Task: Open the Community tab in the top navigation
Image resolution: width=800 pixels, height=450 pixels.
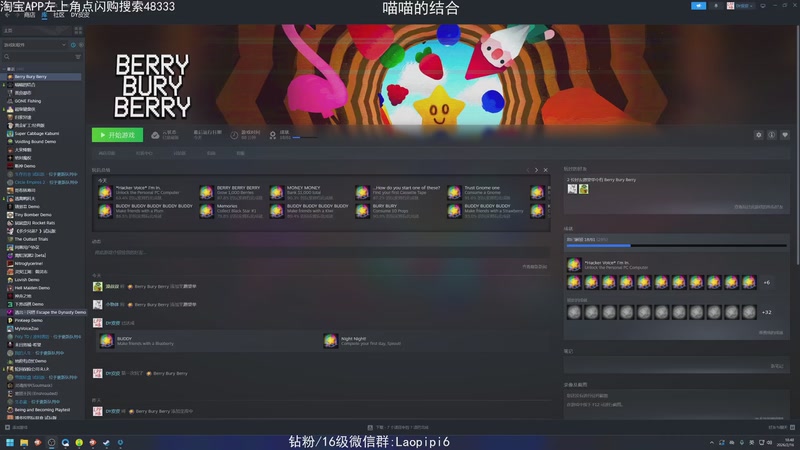Action: point(59,15)
